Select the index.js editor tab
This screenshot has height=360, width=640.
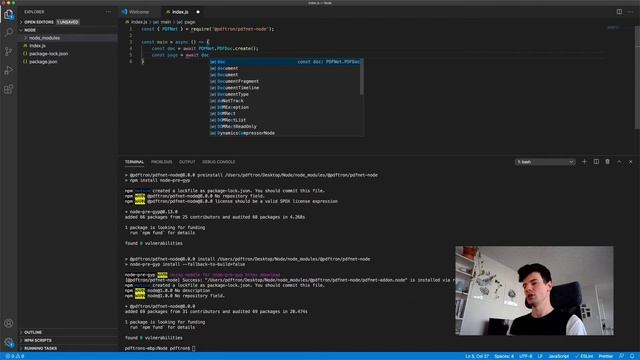coord(180,12)
